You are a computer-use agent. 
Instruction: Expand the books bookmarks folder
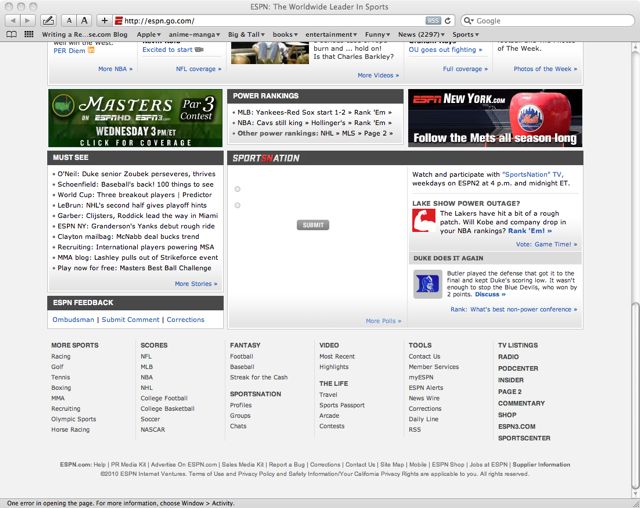pyautogui.click(x=285, y=35)
